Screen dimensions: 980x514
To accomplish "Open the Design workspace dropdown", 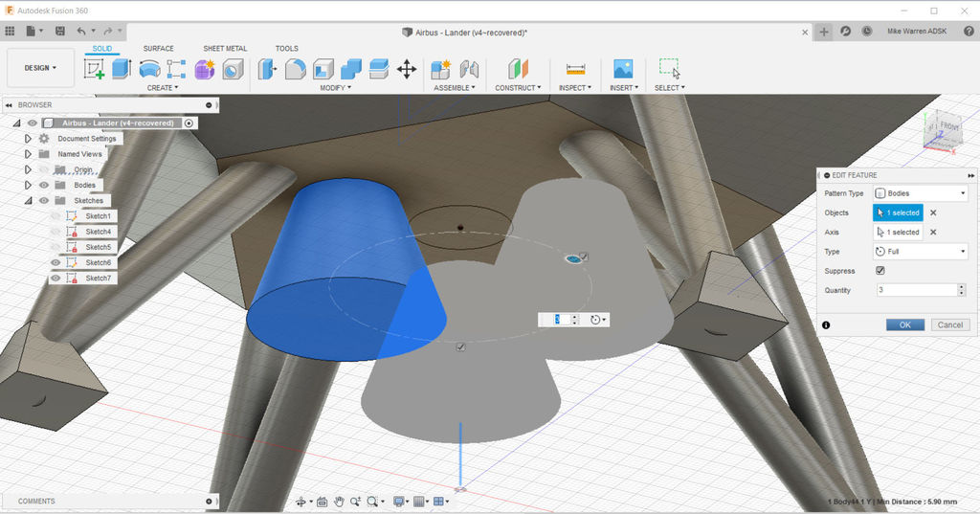I will pos(40,68).
